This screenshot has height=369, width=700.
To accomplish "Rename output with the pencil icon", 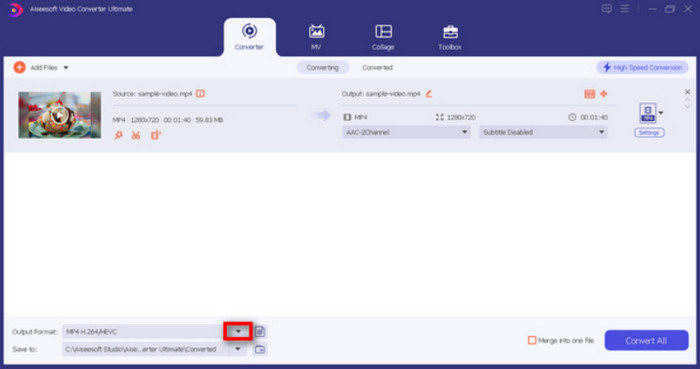I will [429, 94].
